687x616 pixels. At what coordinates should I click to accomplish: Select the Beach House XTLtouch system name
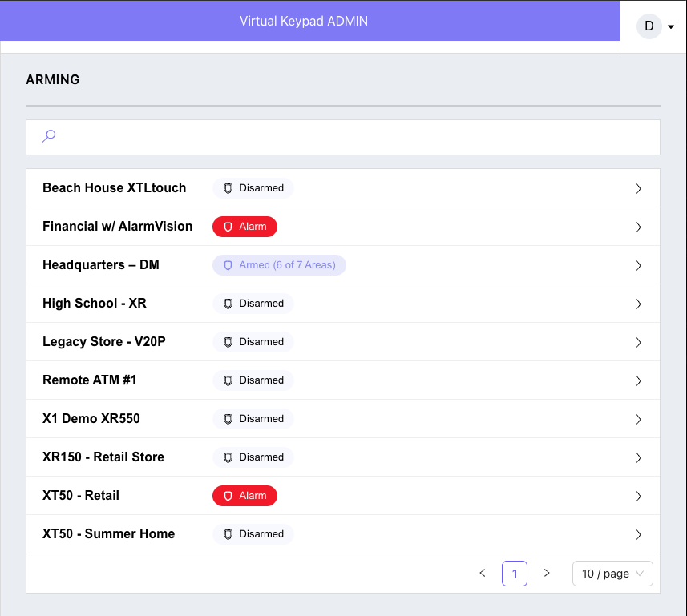click(x=115, y=188)
